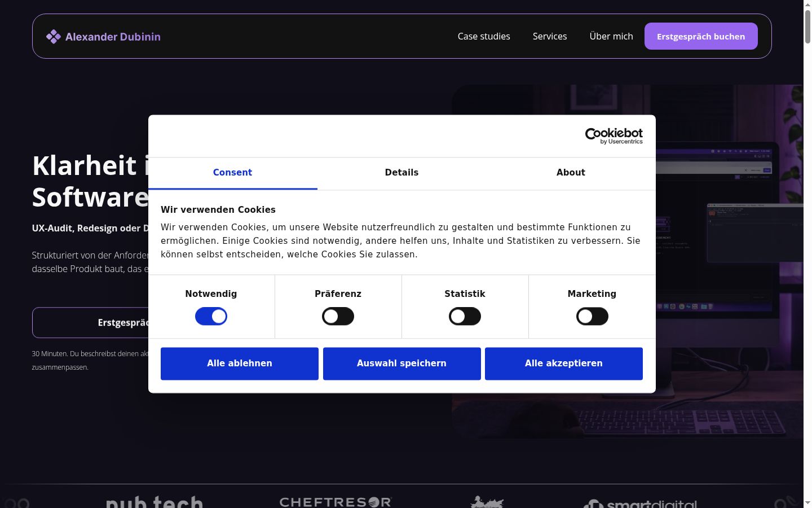812x508 pixels.
Task: Click the 'Marketing' label
Action: click(x=592, y=294)
